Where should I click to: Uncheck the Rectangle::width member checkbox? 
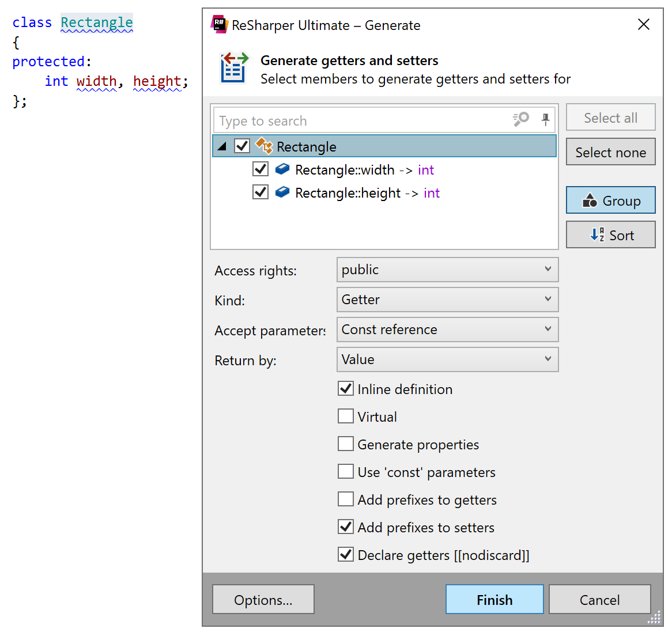point(260,169)
